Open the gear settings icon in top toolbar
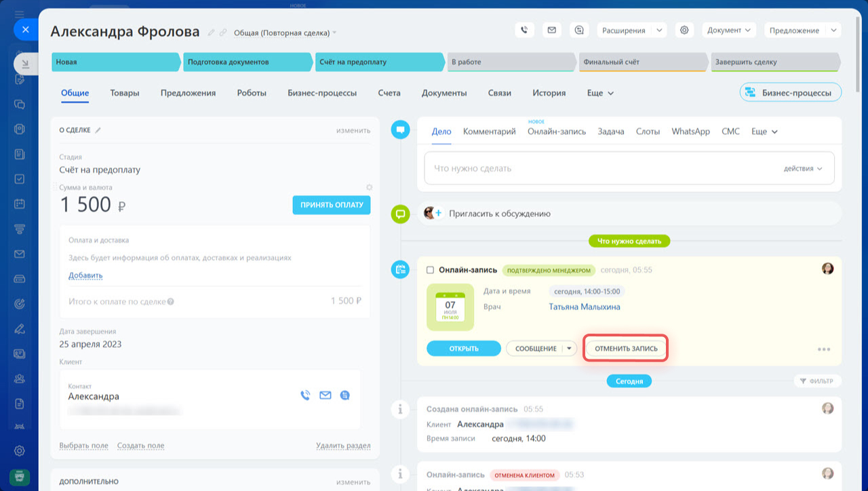 click(684, 30)
